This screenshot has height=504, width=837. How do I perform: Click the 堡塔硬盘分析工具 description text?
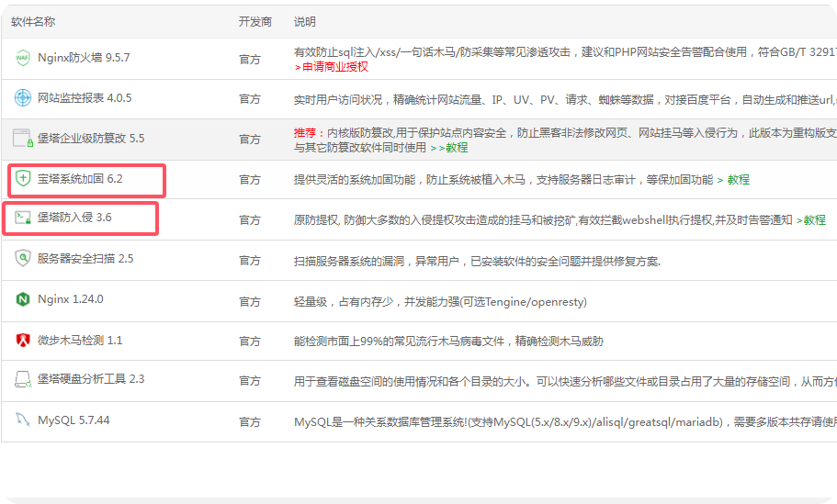pyautogui.click(x=565, y=381)
